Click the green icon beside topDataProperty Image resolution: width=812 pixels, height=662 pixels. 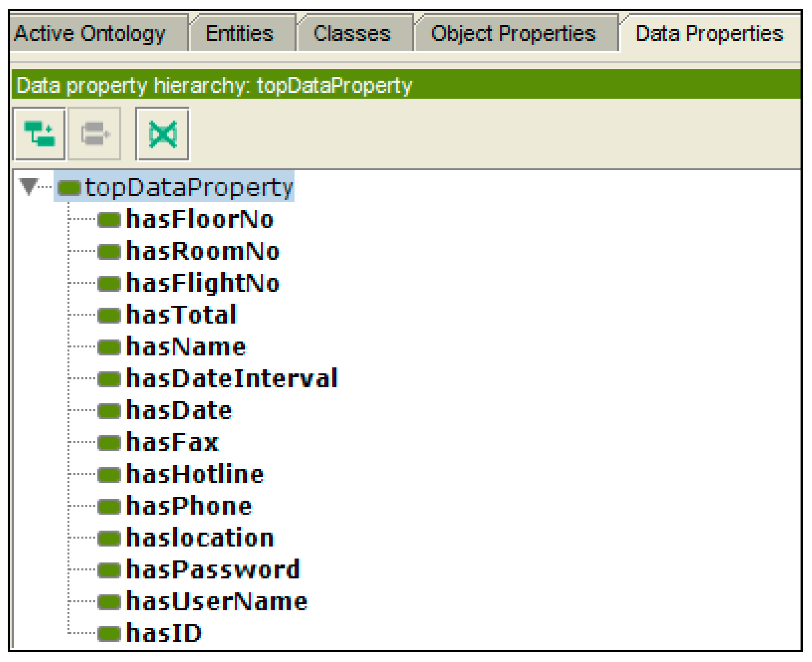(69, 188)
